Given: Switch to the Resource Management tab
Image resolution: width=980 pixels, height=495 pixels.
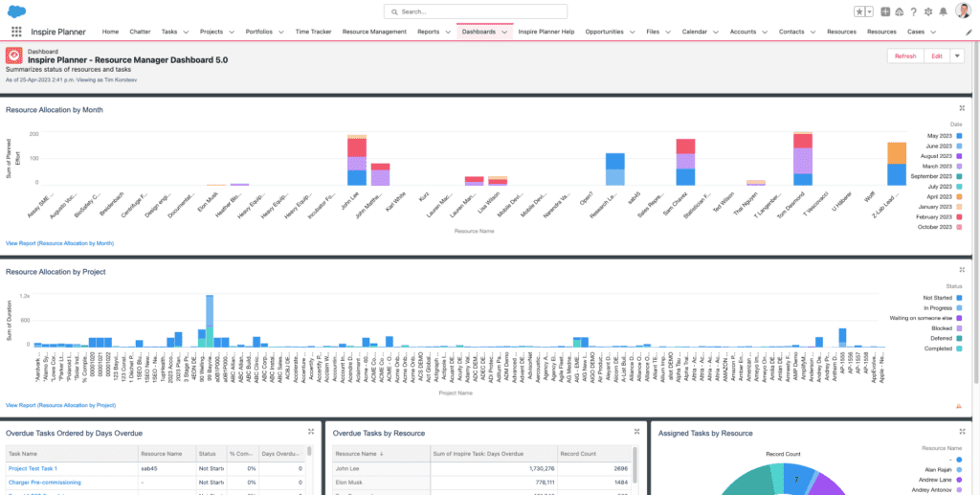Looking at the screenshot, I should 374,32.
